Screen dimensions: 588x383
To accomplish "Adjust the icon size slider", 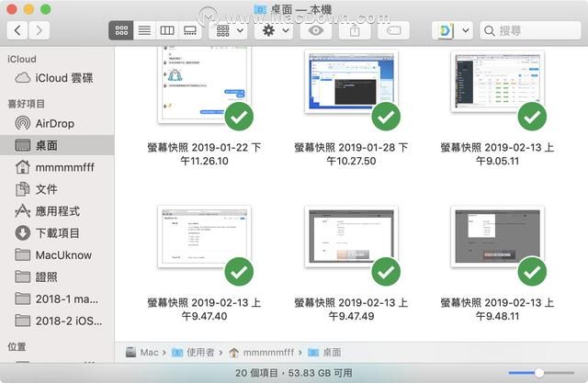I will (x=539, y=373).
